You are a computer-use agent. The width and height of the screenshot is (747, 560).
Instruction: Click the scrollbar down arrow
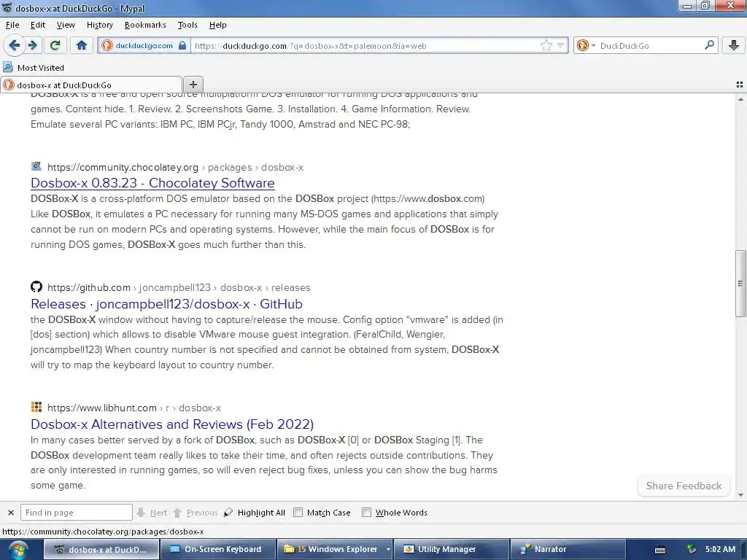(x=740, y=495)
